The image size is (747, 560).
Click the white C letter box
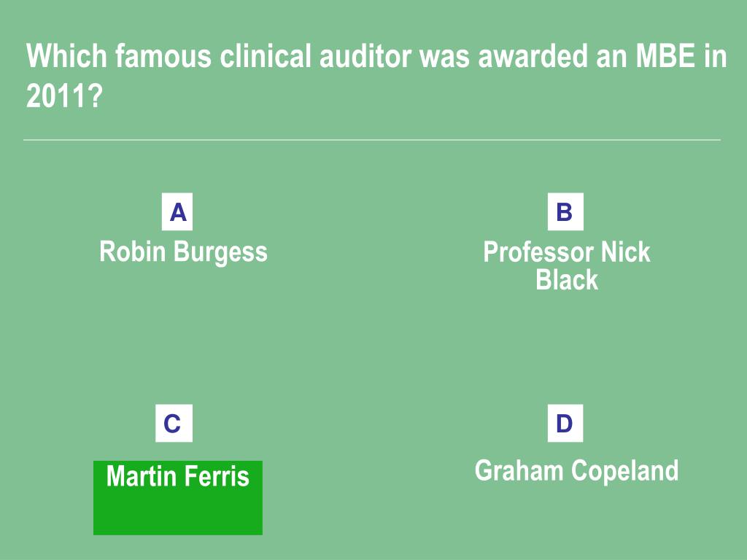coord(174,423)
